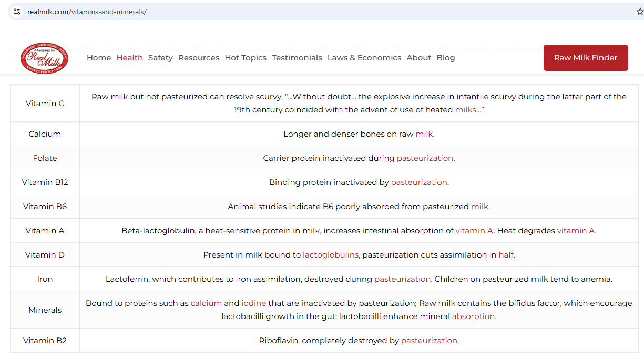Open the Testimonials menu item
644x359 pixels.
point(297,58)
